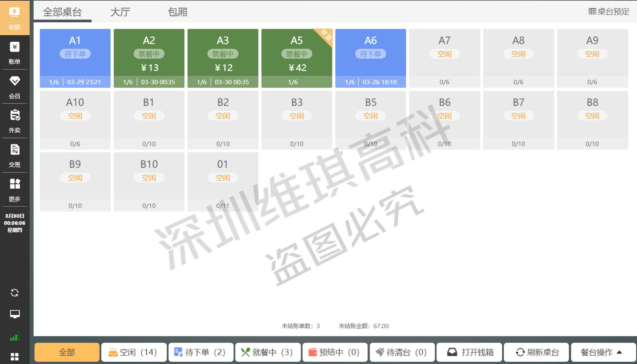Image resolution: width=637 pixels, height=364 pixels.
Task: Select idle table B6
Action: pyautogui.click(x=445, y=120)
